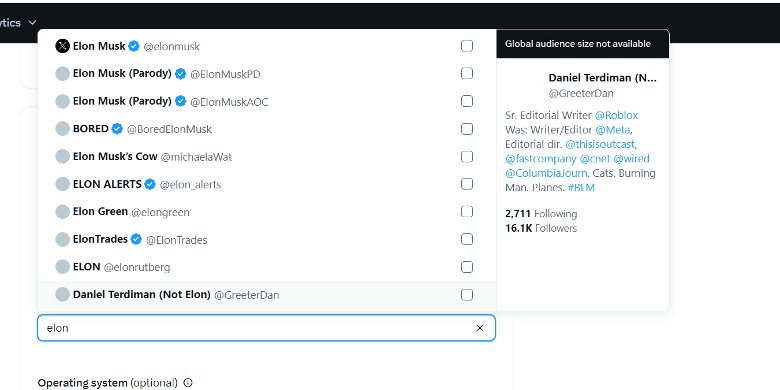Clear the 'elon' search field with X
The height and width of the screenshot is (390, 780).
tap(480, 328)
